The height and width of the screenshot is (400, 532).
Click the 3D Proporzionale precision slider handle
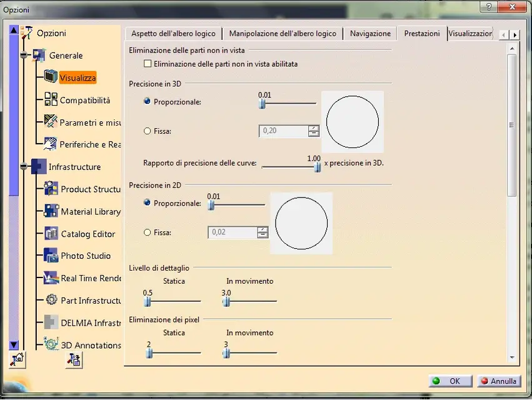pyautogui.click(x=263, y=104)
